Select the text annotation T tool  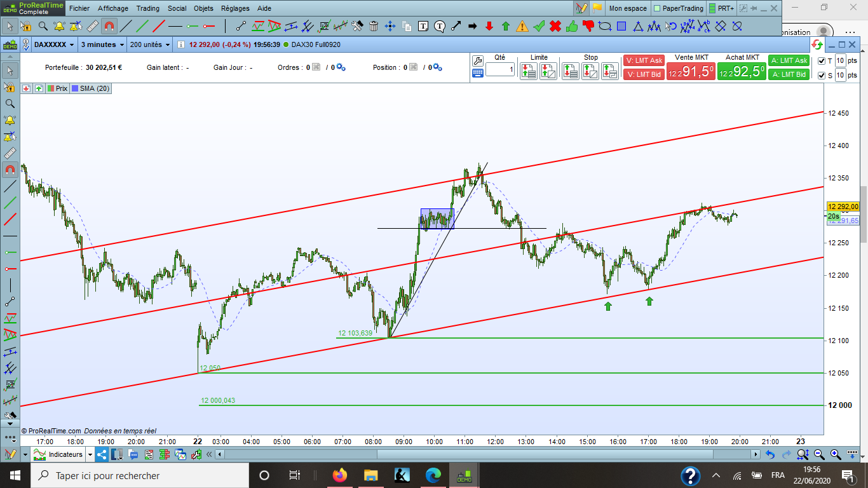coord(423,26)
